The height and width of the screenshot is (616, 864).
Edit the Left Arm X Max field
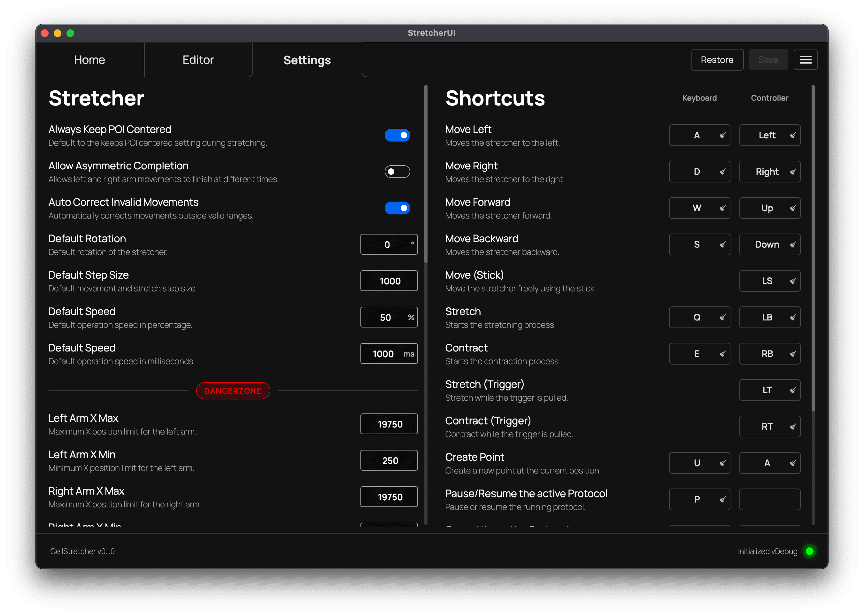click(x=389, y=424)
